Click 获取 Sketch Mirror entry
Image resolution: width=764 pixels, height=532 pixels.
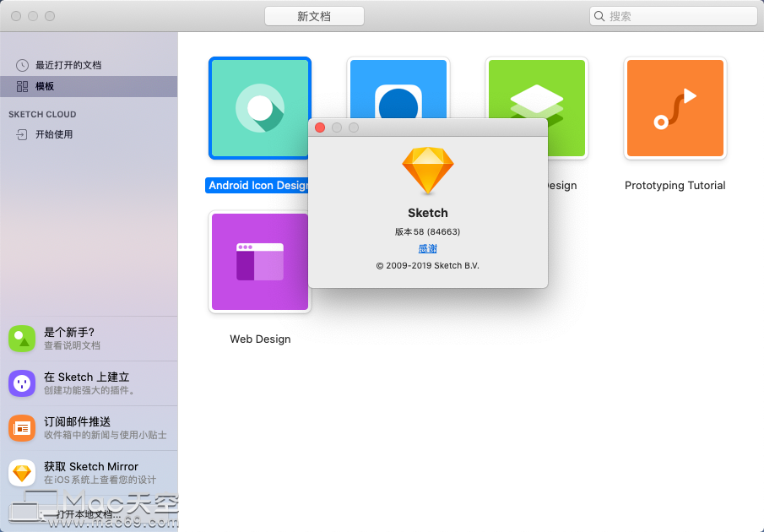tap(89, 473)
